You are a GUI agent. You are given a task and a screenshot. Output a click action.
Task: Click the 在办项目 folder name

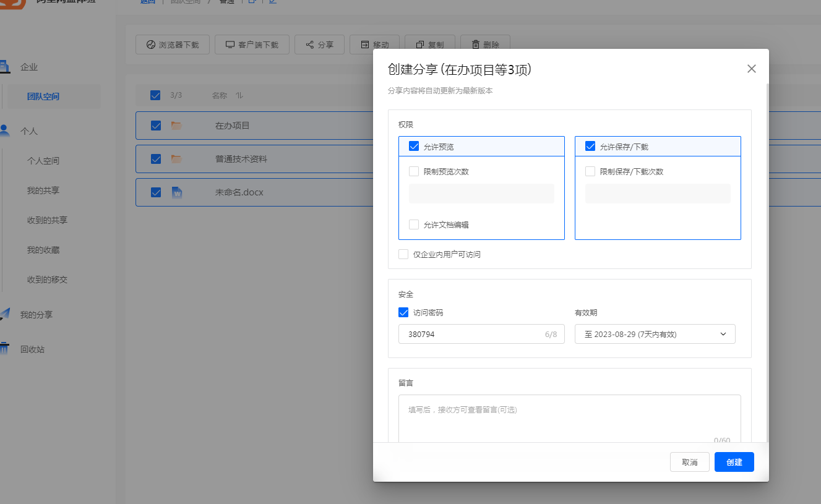pyautogui.click(x=233, y=126)
